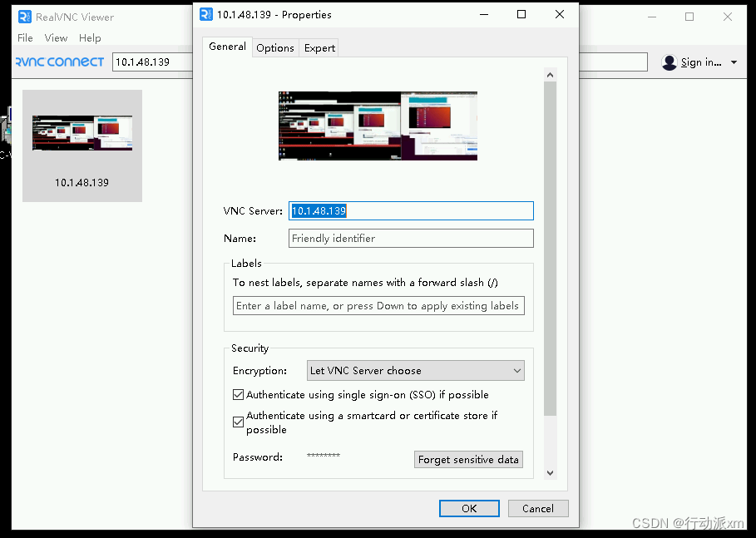Minimize the Properties dialog window
The width and height of the screenshot is (756, 538).
click(x=484, y=14)
